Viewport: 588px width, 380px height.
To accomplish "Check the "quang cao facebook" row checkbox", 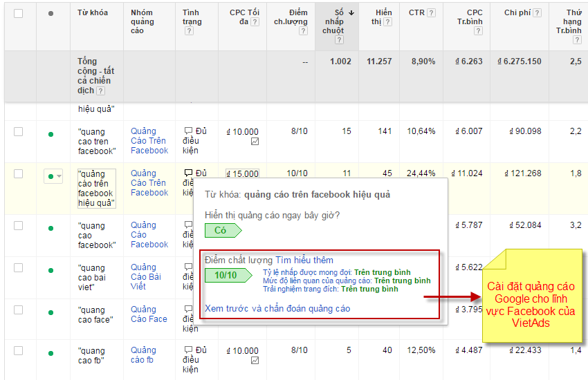I will (x=18, y=226).
